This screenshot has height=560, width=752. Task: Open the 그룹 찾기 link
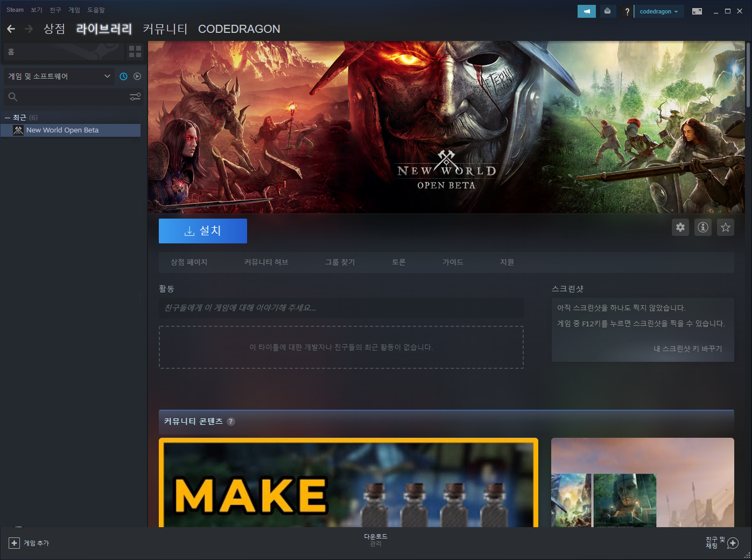(340, 262)
